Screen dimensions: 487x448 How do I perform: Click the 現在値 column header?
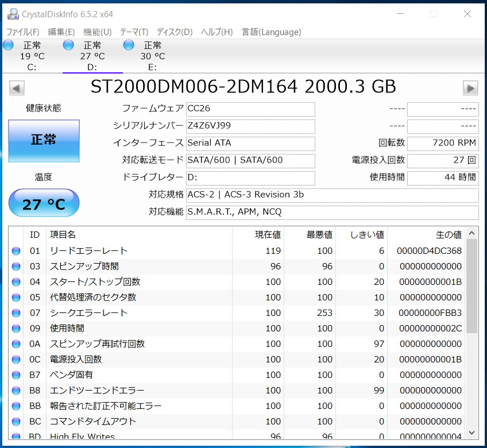258,234
